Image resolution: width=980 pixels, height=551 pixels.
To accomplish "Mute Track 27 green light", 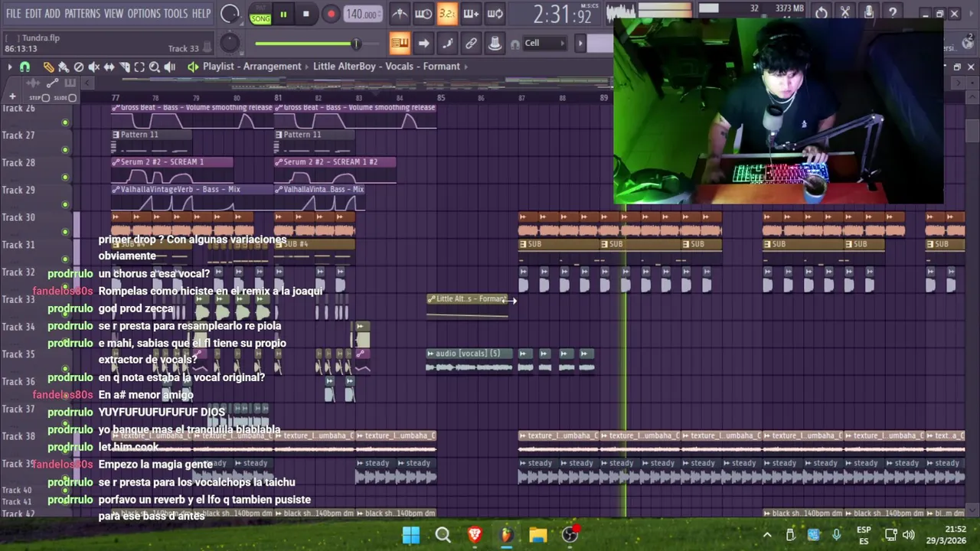I will point(65,150).
